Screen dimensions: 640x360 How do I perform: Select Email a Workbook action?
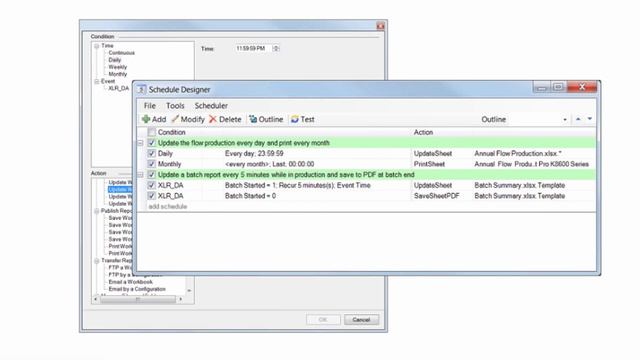(131, 282)
